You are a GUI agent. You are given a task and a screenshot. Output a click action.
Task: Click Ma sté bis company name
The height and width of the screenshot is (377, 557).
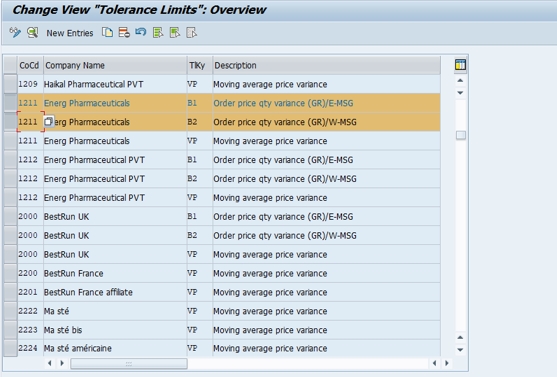coord(63,330)
